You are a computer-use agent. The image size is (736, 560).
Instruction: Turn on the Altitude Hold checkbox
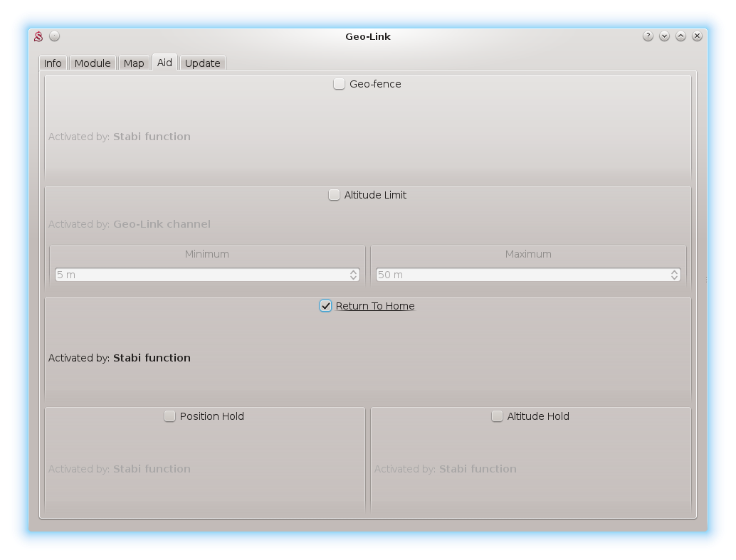(497, 416)
